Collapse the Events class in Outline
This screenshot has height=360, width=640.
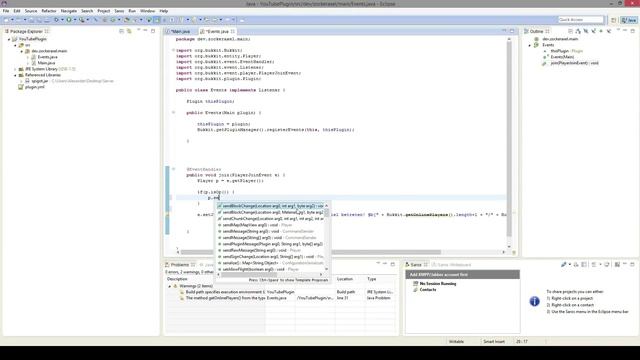530,45
